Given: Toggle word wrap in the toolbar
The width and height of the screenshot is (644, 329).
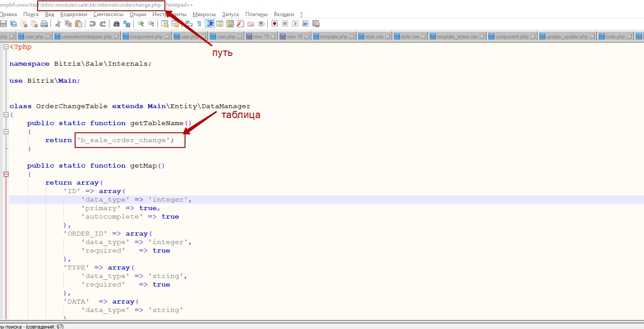Looking at the screenshot, I should click(x=189, y=24).
